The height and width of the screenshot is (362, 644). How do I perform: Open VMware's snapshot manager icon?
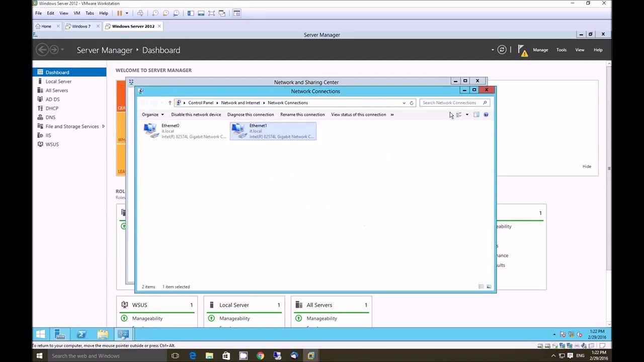[176, 13]
